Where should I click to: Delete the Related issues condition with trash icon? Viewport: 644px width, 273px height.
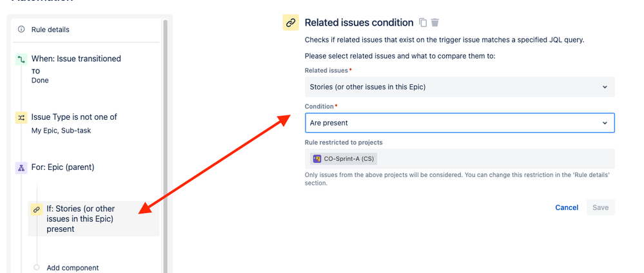[x=435, y=23]
